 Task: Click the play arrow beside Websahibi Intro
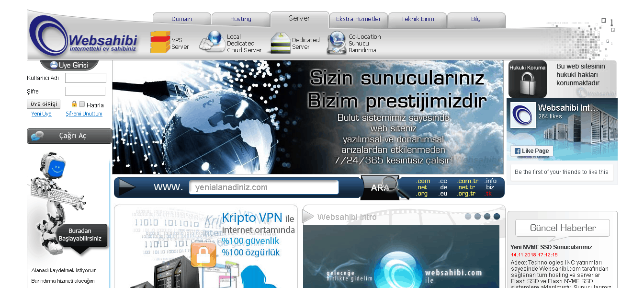(308, 217)
